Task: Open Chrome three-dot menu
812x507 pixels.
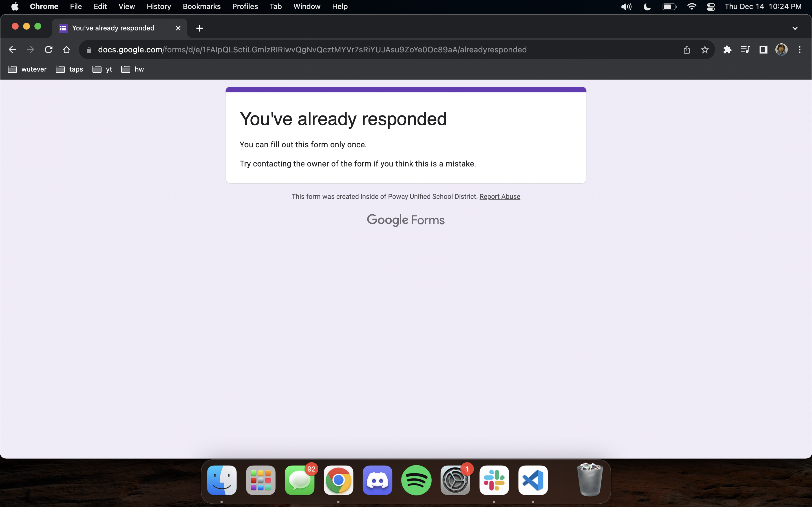Action: [x=800, y=50]
